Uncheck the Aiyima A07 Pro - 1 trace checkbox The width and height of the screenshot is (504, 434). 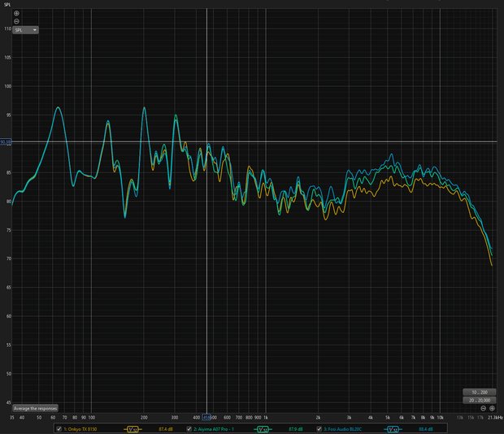click(189, 429)
